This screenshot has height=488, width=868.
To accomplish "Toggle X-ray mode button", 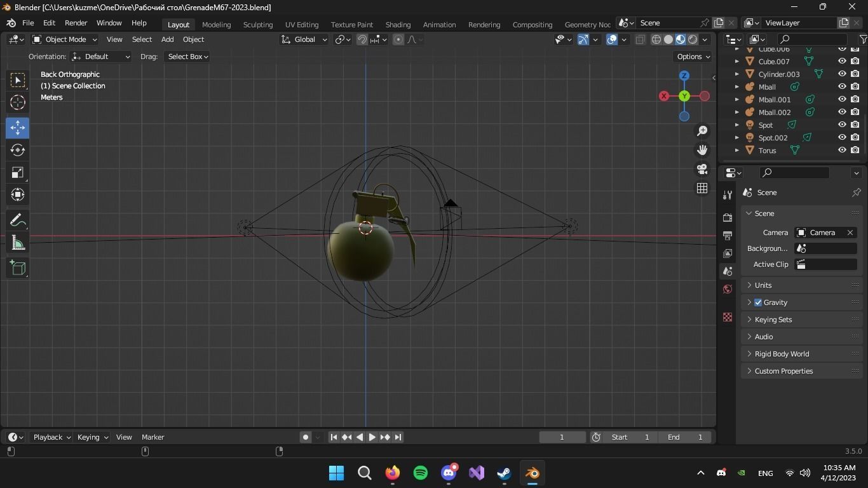I will click(x=640, y=39).
